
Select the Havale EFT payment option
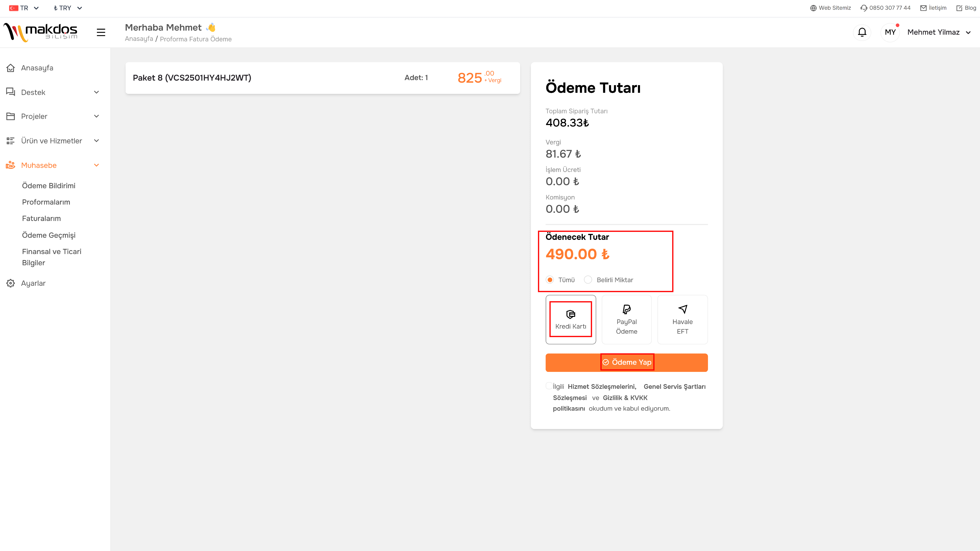pos(683,320)
